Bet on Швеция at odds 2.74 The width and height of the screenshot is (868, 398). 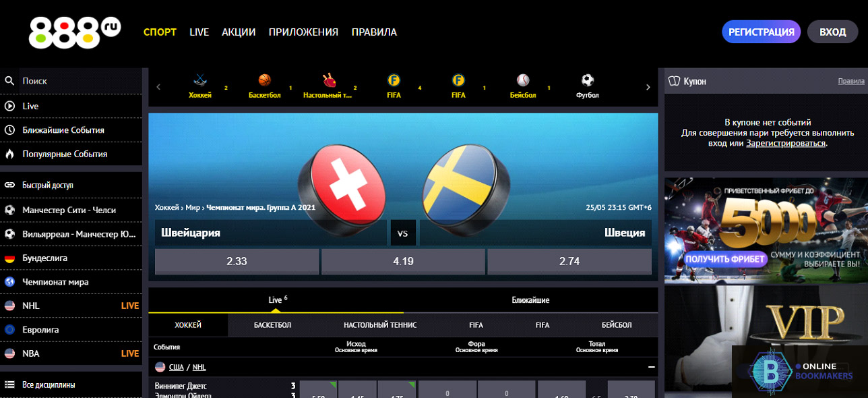[x=569, y=261]
